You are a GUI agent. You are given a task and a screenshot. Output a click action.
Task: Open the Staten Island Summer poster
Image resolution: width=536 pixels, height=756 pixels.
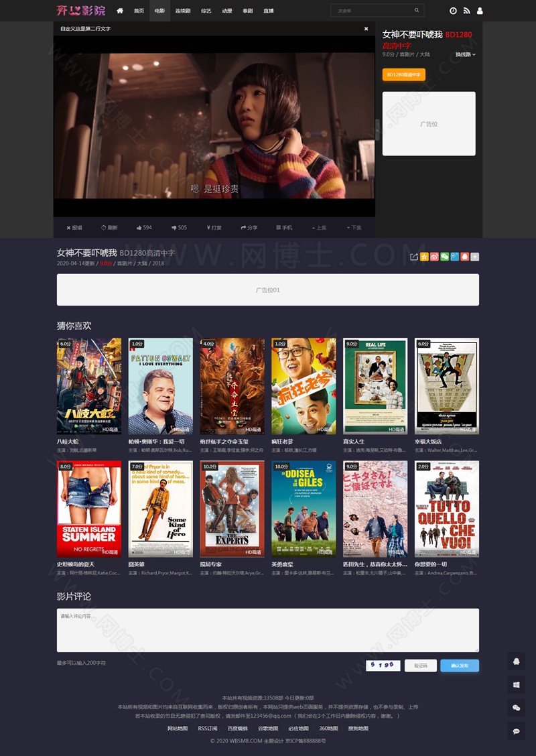point(89,509)
